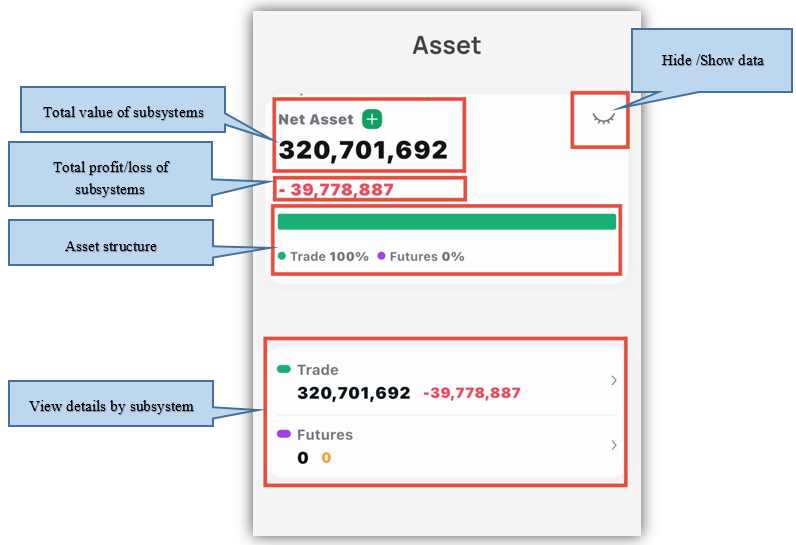Click the green dot in the Trade 100% legend

pyautogui.click(x=282, y=257)
